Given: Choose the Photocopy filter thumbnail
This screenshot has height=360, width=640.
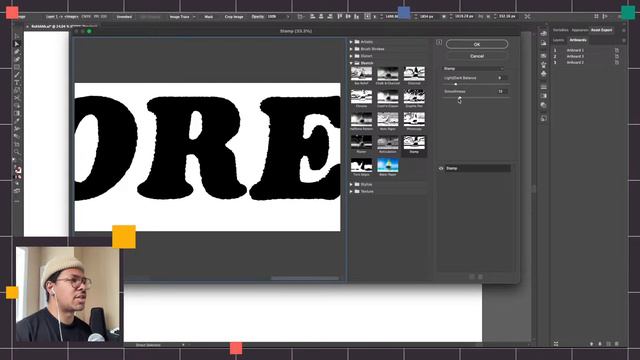Looking at the screenshot, I should pyautogui.click(x=414, y=120).
